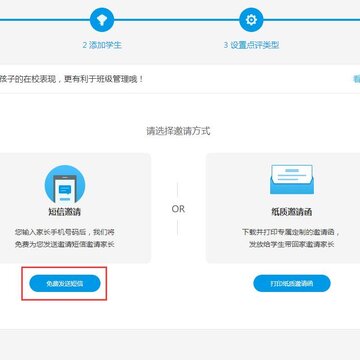This screenshot has height=360, width=360.
Task: Click the step 3 gear settings icon
Action: pyautogui.click(x=251, y=20)
